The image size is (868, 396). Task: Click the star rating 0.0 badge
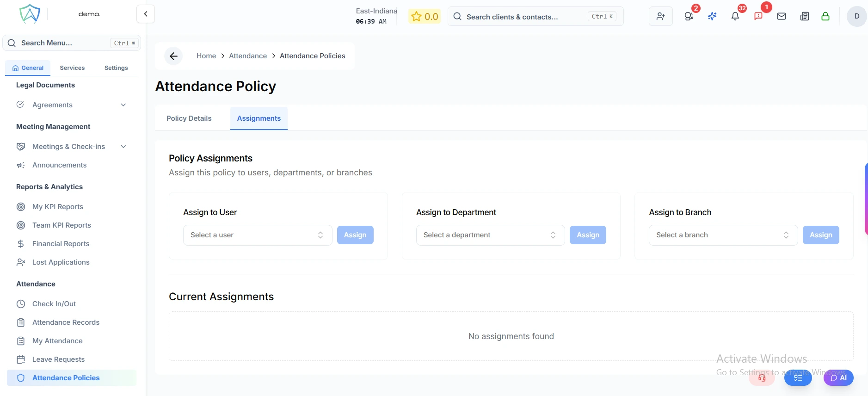pyautogui.click(x=425, y=17)
